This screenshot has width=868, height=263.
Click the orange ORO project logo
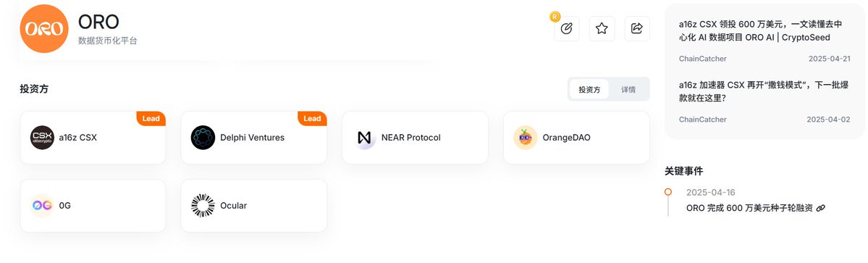pos(43,28)
